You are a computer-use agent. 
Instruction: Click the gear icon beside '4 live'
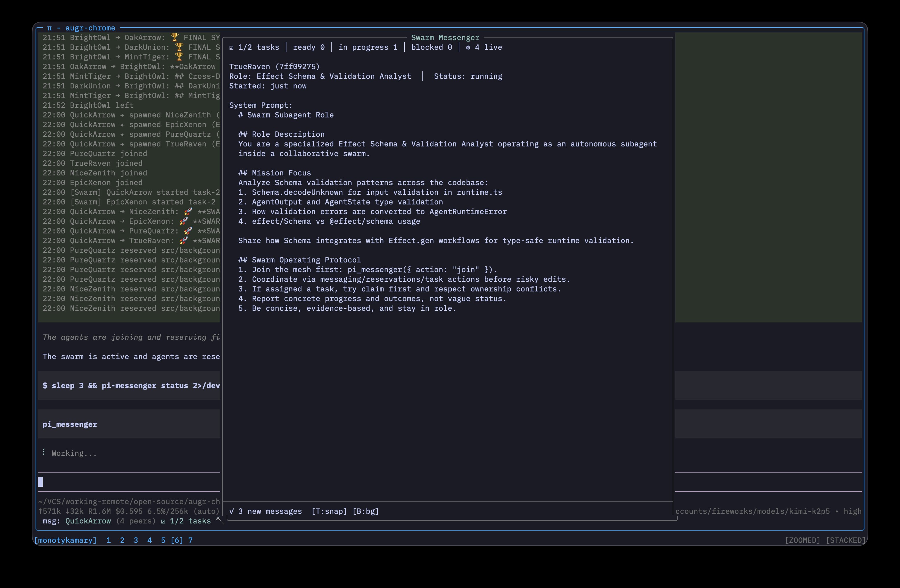coord(468,47)
